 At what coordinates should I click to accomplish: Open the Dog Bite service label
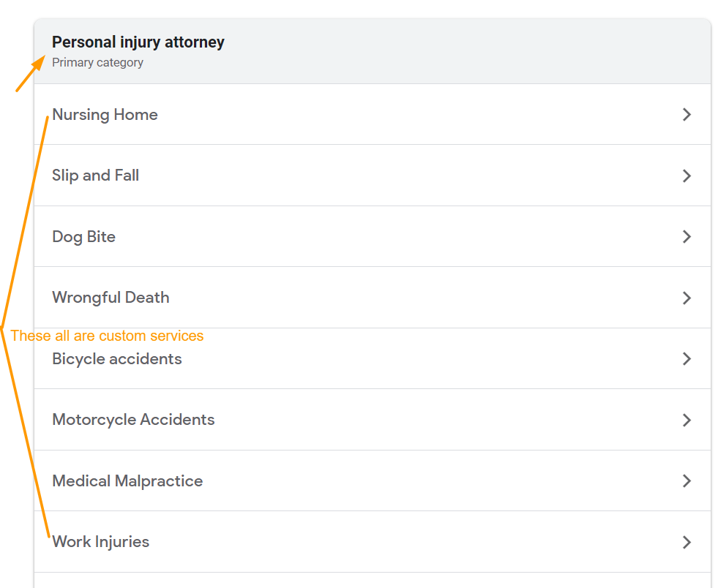(83, 237)
